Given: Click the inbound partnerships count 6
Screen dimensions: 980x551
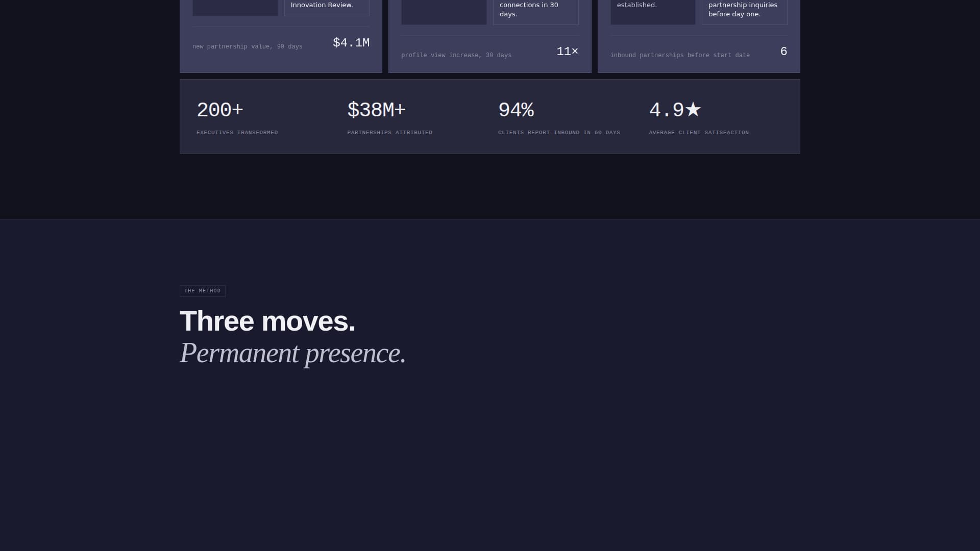Looking at the screenshot, I should pyautogui.click(x=783, y=52).
